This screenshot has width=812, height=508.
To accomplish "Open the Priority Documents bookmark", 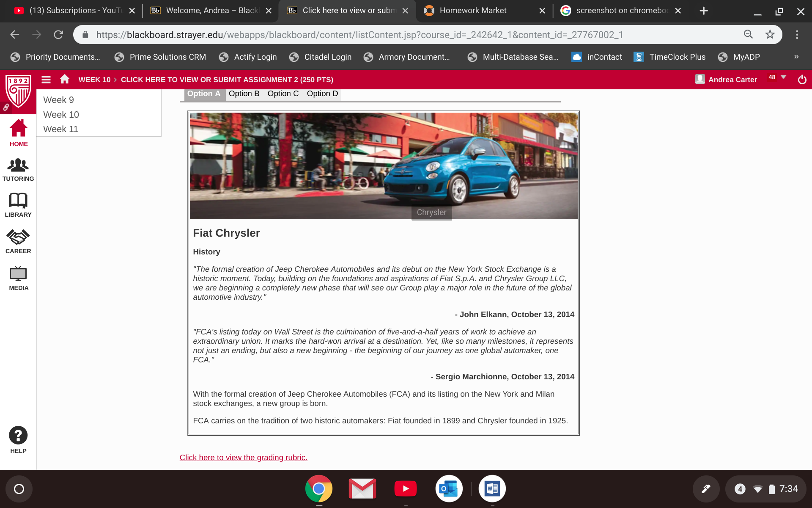I will (x=55, y=57).
